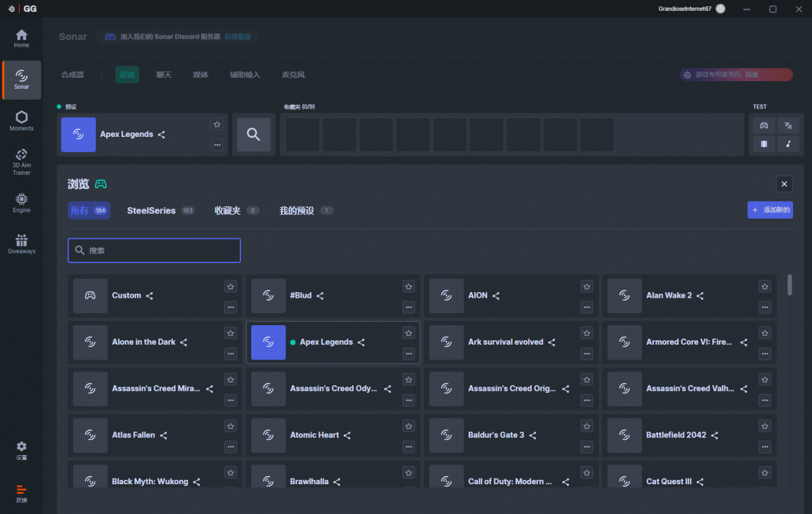The image size is (812, 514).
Task: Click the 添加新的 button
Action: 770,210
